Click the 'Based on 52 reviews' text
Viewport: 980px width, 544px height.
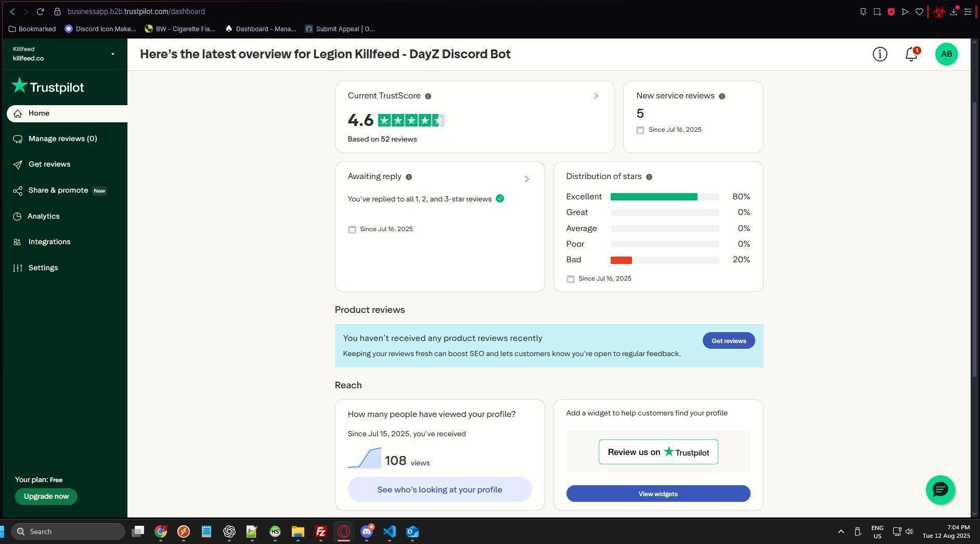(382, 140)
